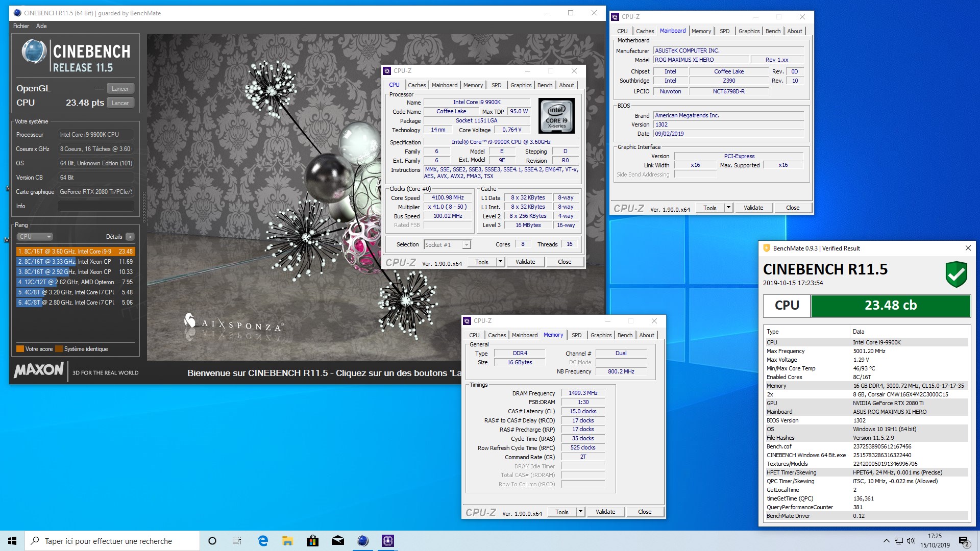Click the network tray icon

pos(898,541)
